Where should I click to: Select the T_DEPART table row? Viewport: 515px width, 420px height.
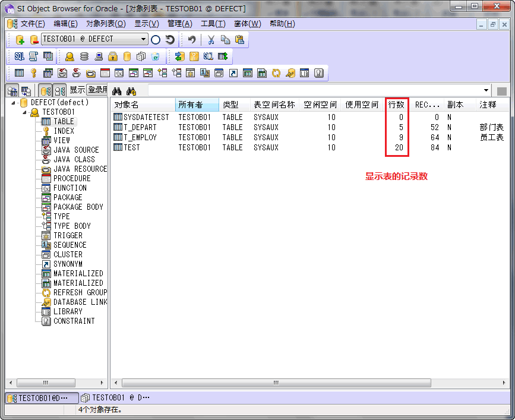coord(309,127)
